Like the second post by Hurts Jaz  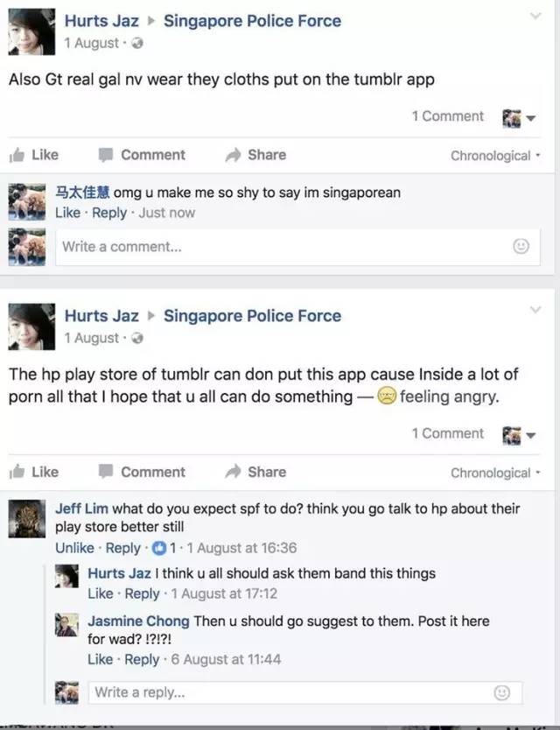pyautogui.click(x=34, y=472)
